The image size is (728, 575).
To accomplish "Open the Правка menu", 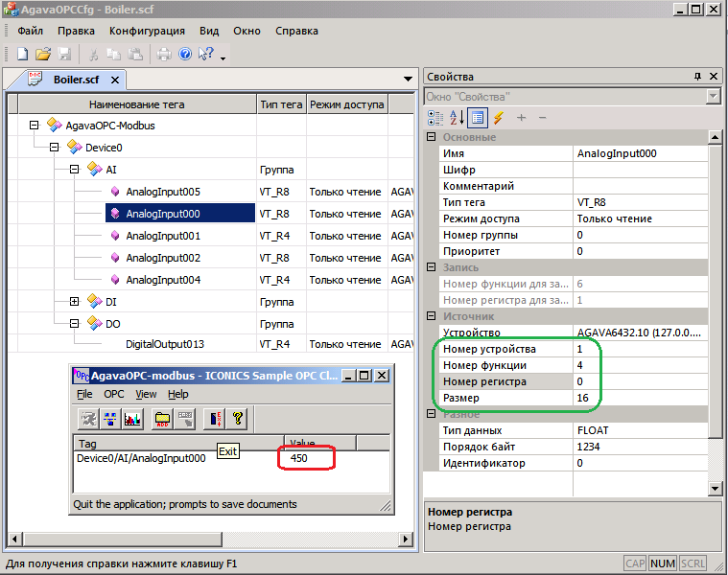I will point(76,31).
